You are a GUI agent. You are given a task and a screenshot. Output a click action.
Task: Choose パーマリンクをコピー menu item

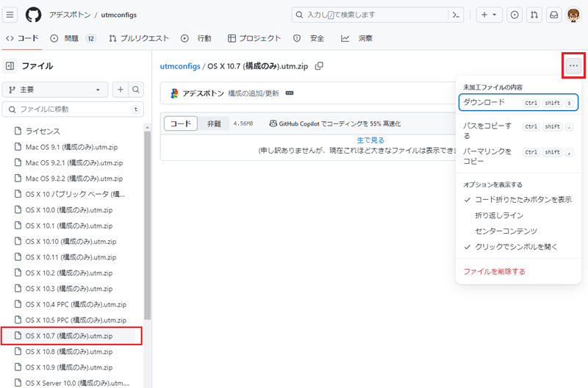click(x=518, y=157)
